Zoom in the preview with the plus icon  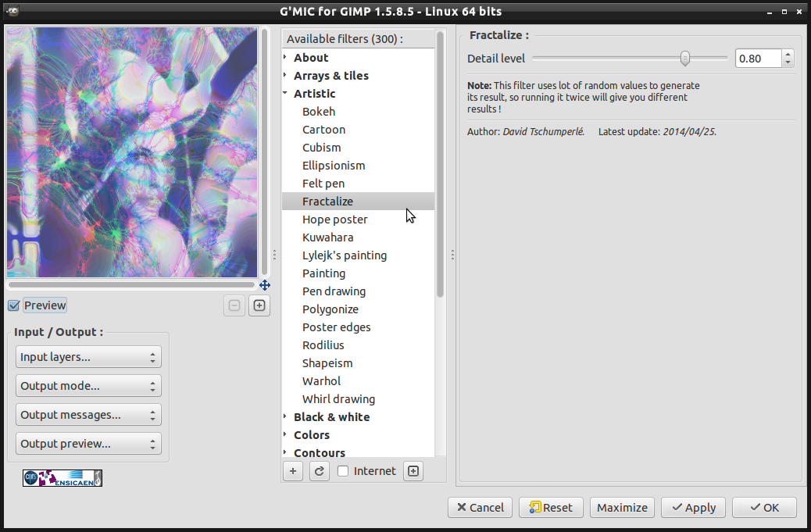click(259, 305)
